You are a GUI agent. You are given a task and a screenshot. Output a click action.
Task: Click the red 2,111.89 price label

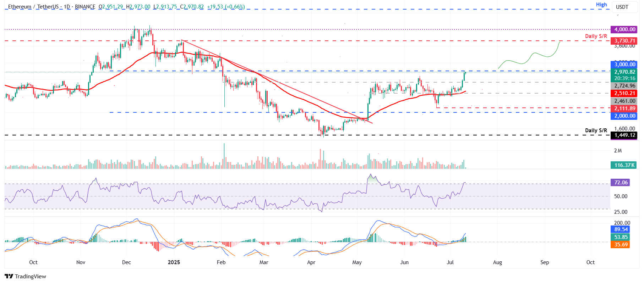tap(624, 108)
